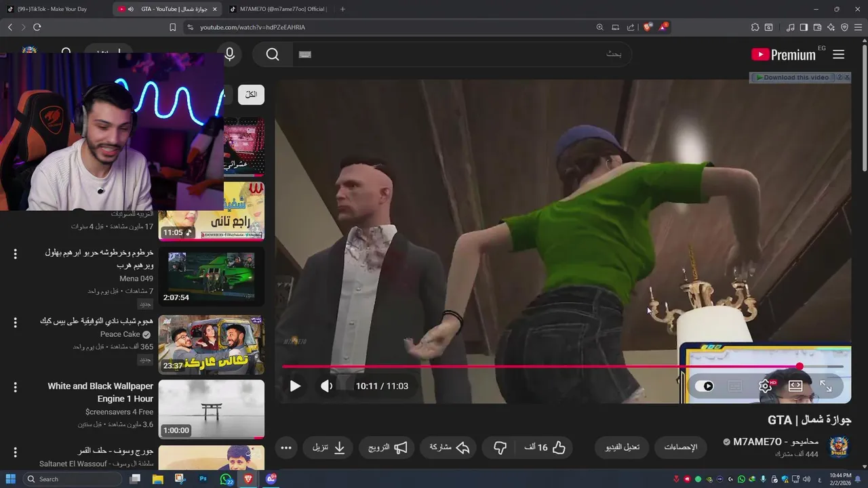Click the search magnifier button

pos(273,54)
